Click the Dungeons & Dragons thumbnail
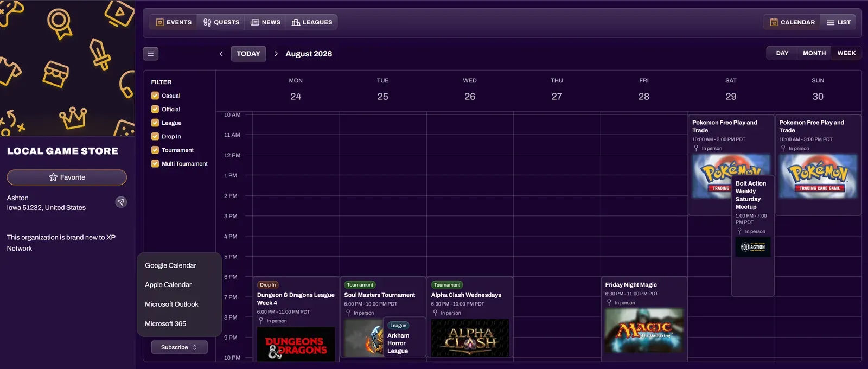Image resolution: width=868 pixels, height=369 pixels. [x=296, y=343]
